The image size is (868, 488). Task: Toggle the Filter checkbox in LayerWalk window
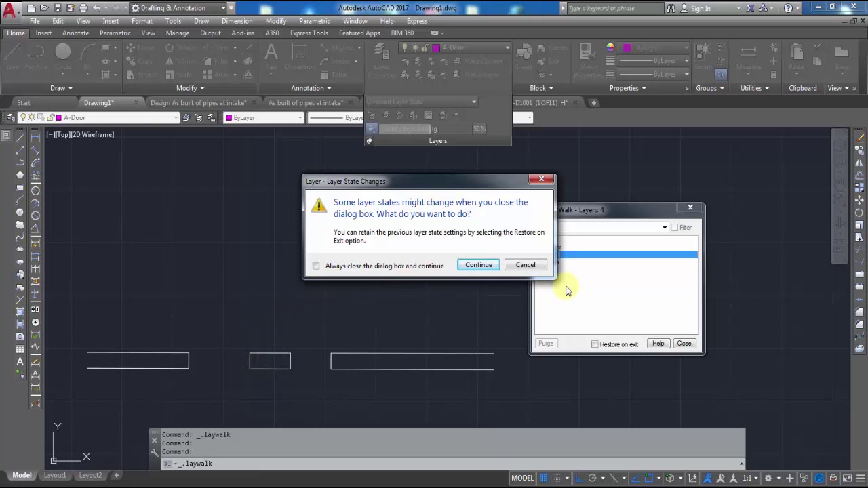[x=675, y=228]
